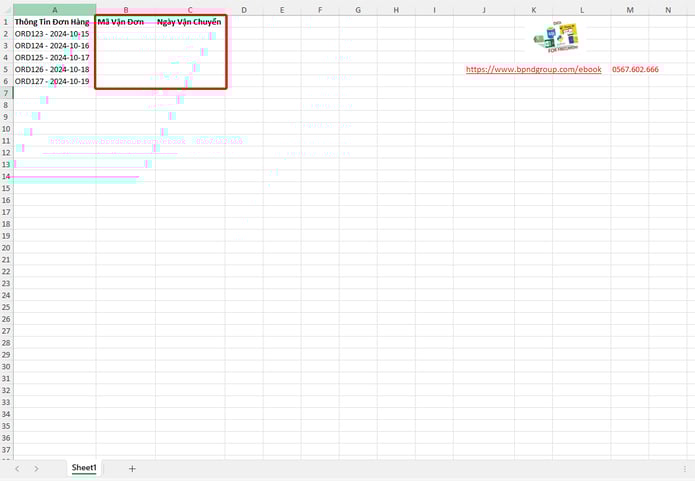Open the bpndgroup.com/ebook hyperlink in row 5
The width and height of the screenshot is (695, 481).
pyautogui.click(x=534, y=69)
